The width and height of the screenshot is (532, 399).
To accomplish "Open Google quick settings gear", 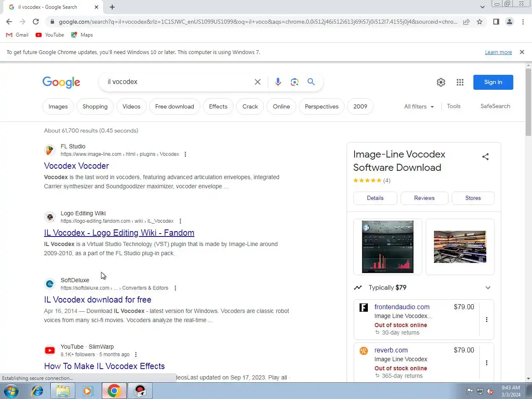I will (441, 82).
